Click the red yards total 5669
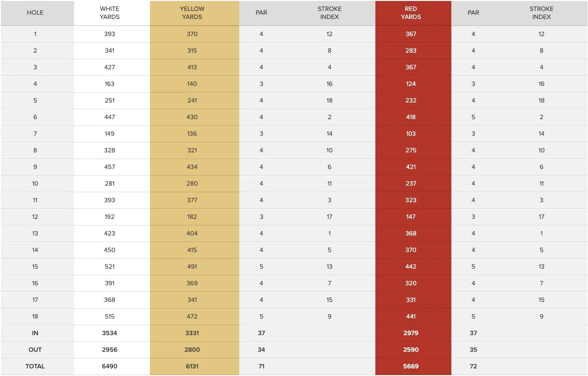The width and height of the screenshot is (588, 376). (411, 367)
